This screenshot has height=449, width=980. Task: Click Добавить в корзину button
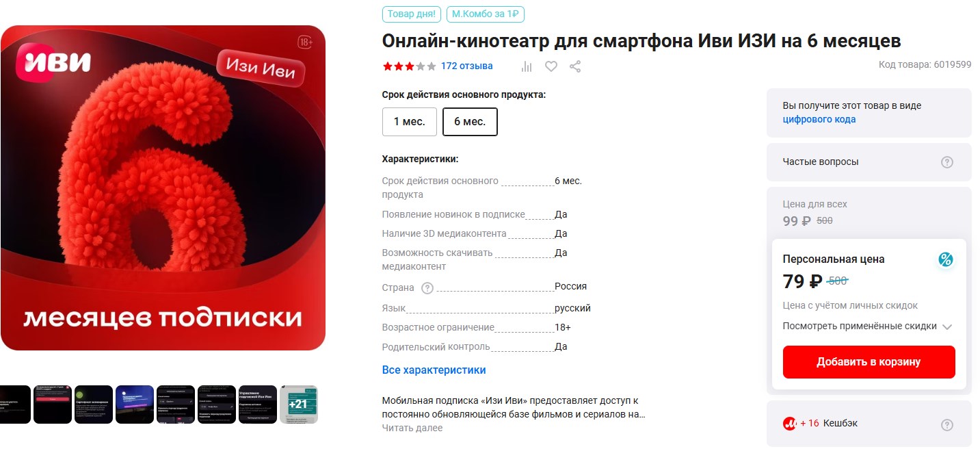(x=869, y=362)
